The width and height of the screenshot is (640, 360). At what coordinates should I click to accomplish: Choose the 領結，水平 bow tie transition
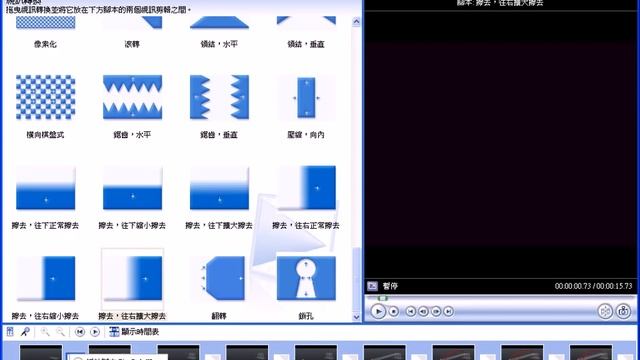[219, 23]
